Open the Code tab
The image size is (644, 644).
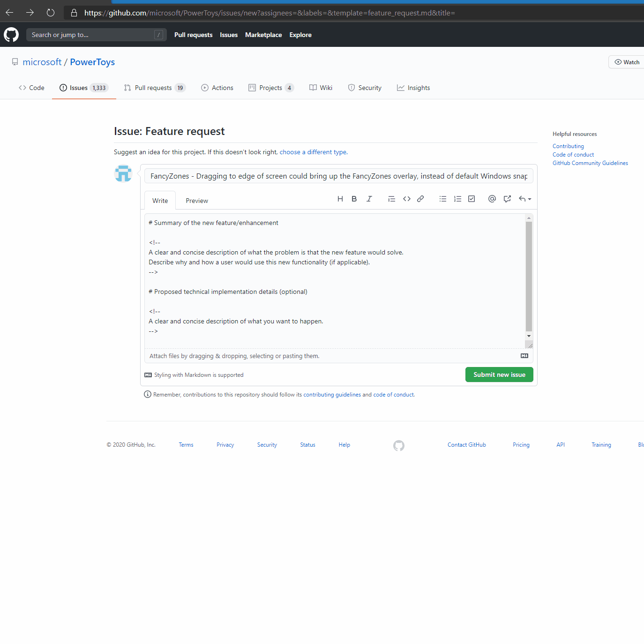pyautogui.click(x=32, y=88)
